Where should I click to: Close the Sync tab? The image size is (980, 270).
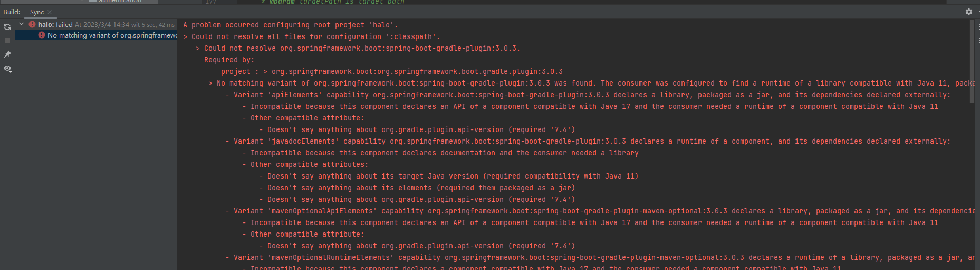coord(50,12)
